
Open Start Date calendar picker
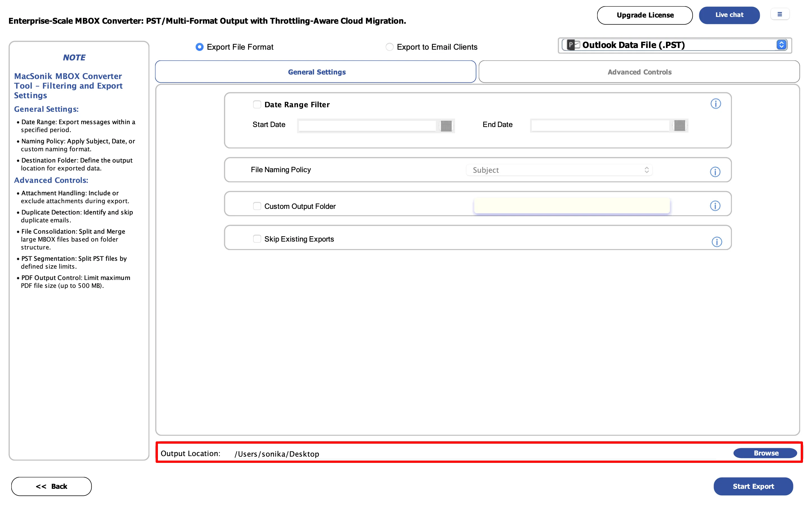point(446,126)
